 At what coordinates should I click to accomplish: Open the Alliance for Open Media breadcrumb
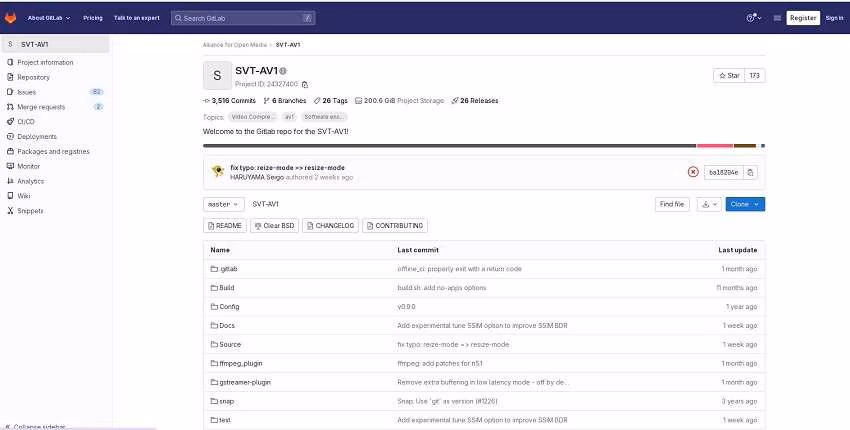tap(235, 45)
